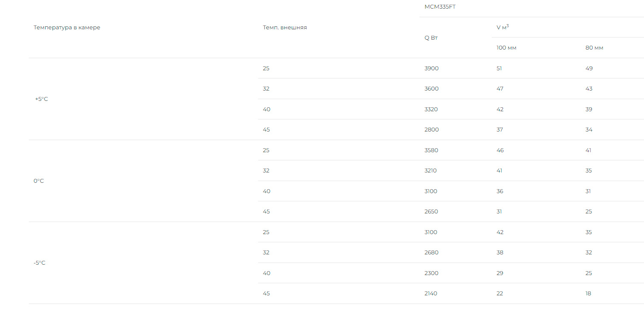Click the '80 мм' column header
This screenshot has height=313, width=644.
[x=594, y=48]
